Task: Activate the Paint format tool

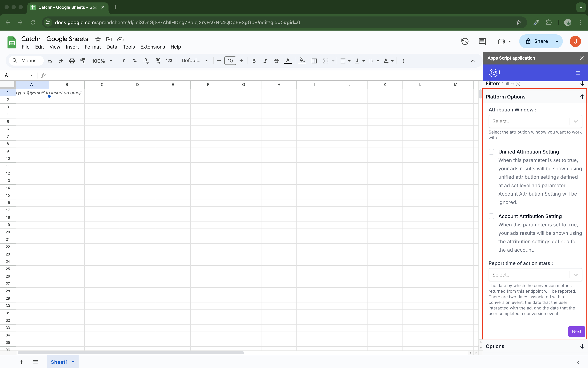Action: pyautogui.click(x=83, y=61)
